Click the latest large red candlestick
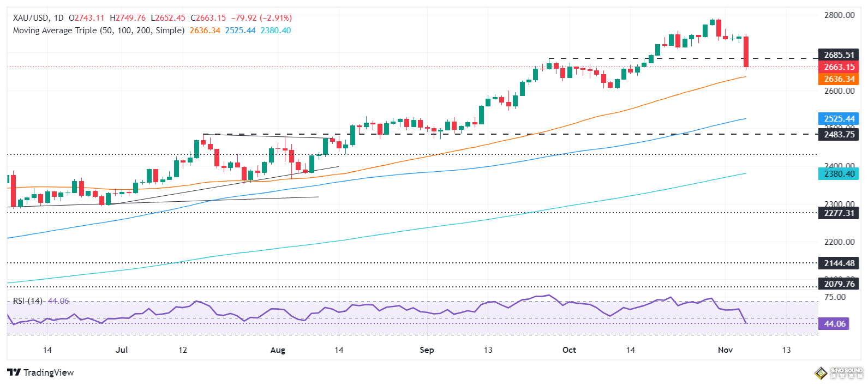868x385 pixels. pyautogui.click(x=746, y=52)
